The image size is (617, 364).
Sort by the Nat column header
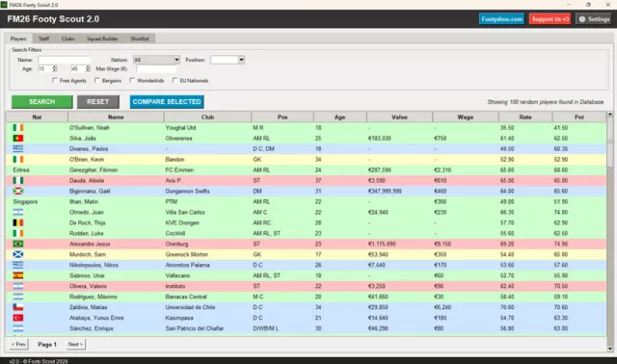point(37,117)
